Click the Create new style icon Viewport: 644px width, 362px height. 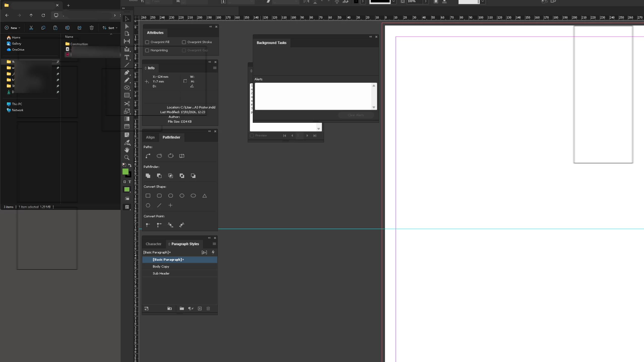(x=200, y=309)
